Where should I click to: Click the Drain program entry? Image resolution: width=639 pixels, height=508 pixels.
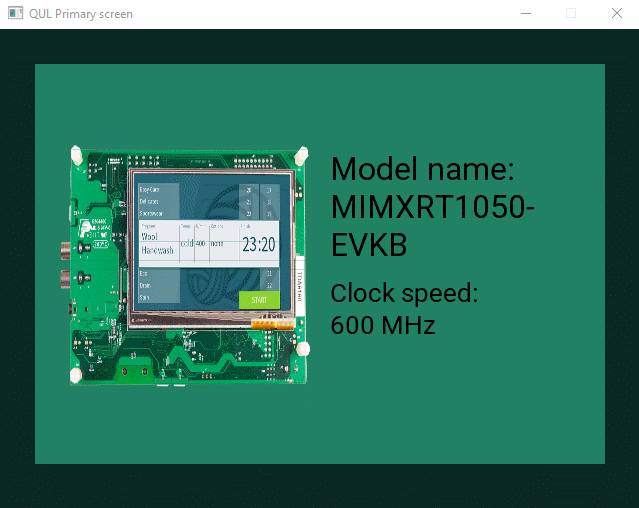(147, 286)
